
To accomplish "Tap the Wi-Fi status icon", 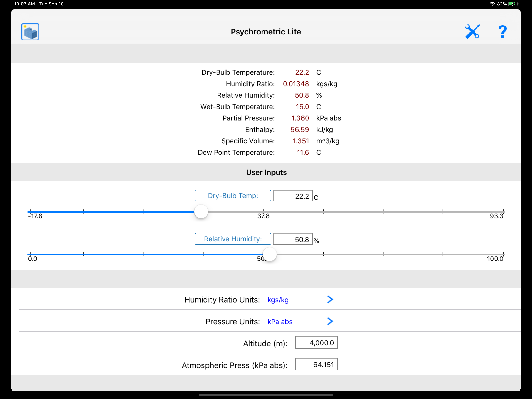I will [492, 4].
